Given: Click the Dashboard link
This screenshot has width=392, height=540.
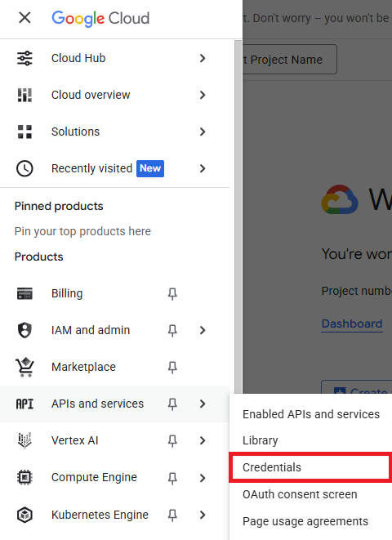Looking at the screenshot, I should [x=352, y=324].
